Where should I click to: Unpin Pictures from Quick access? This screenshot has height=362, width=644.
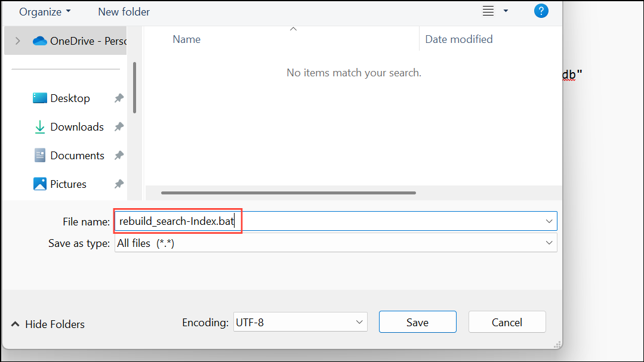point(119,184)
